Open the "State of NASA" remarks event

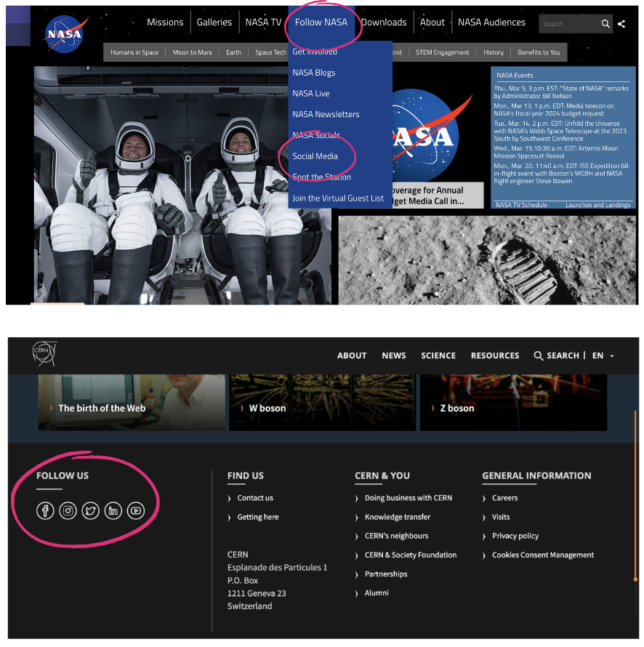coord(561,92)
